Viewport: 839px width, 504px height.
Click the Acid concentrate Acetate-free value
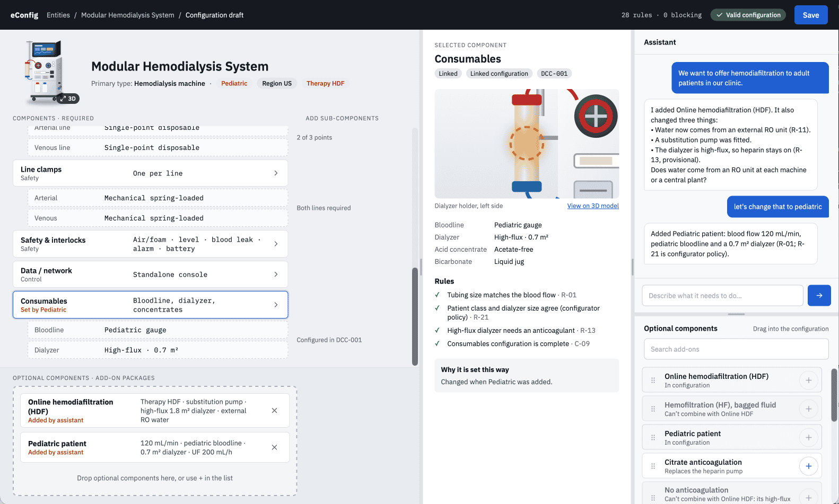click(x=513, y=250)
